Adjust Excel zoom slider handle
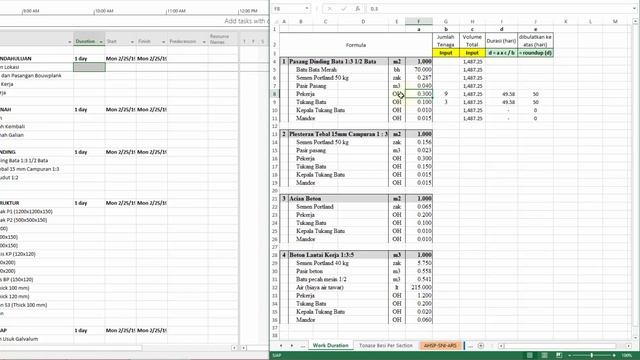Screen dimensions: 640x360 click(x=591, y=356)
